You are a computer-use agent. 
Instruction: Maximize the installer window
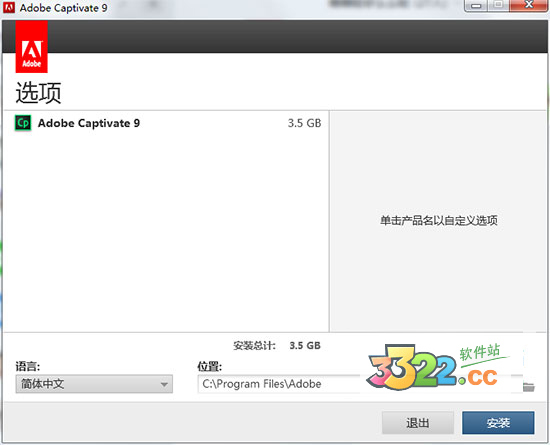(x=498, y=5)
